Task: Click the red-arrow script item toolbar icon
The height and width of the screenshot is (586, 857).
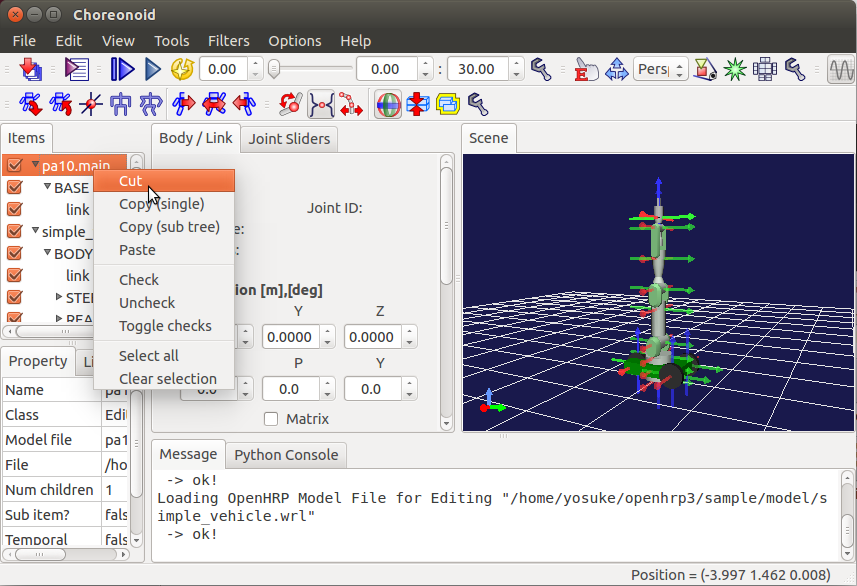Action: 31,69
